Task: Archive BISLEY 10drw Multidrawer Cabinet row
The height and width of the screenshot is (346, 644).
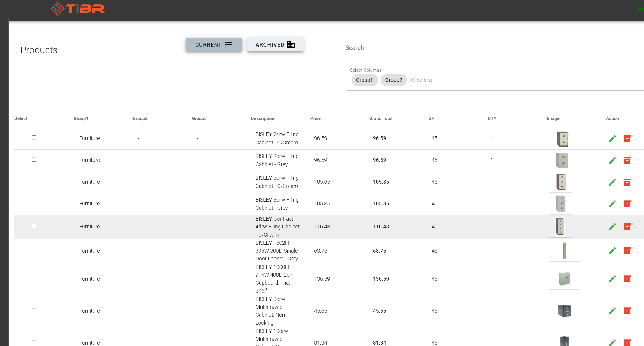Action: click(627, 343)
